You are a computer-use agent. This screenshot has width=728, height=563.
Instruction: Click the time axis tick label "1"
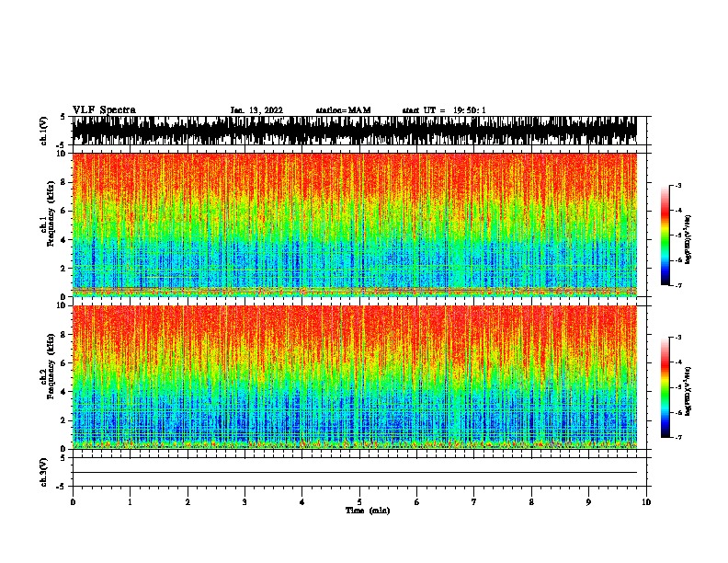pos(130,502)
